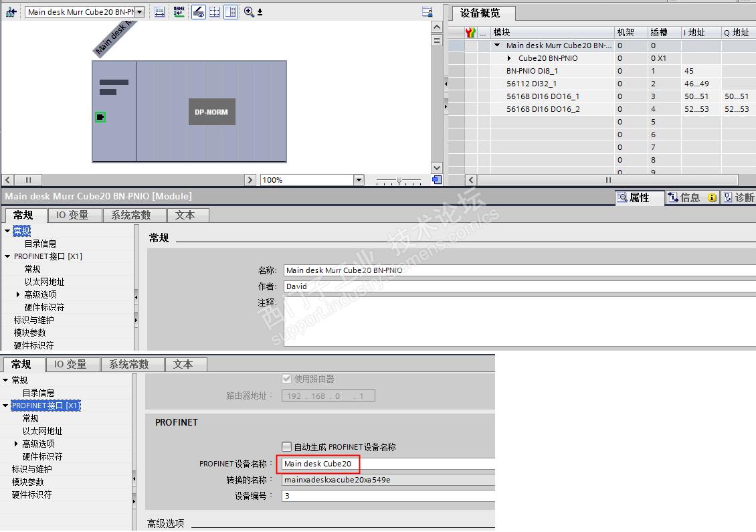Open the 属性 inspector tab
Screen dimensions: 756x532
[640, 197]
